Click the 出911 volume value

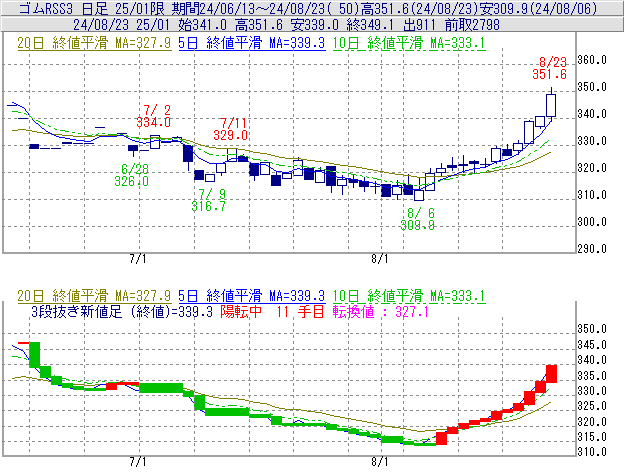click(x=419, y=25)
